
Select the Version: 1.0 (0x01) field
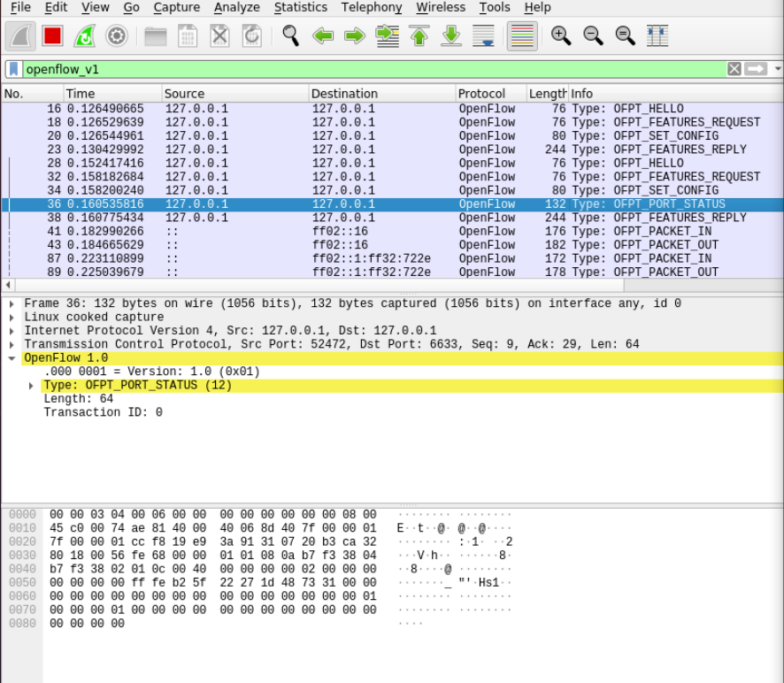click(152, 372)
